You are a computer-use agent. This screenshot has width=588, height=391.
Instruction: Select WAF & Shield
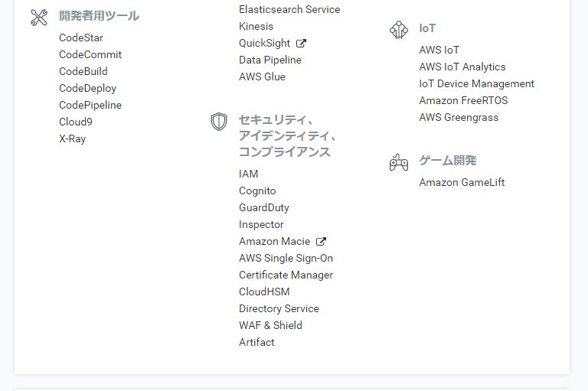(270, 326)
